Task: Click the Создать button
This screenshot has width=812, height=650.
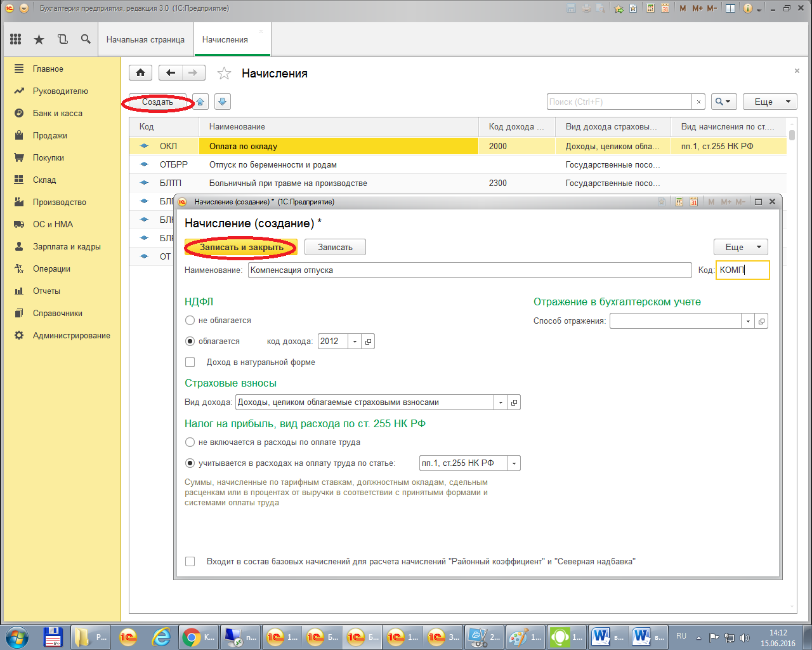Action: 157,102
